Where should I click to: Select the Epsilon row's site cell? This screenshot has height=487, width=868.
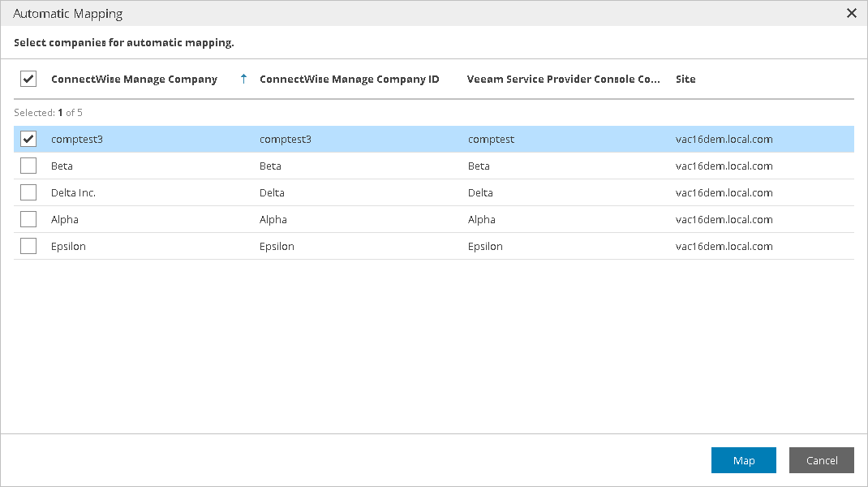(724, 246)
